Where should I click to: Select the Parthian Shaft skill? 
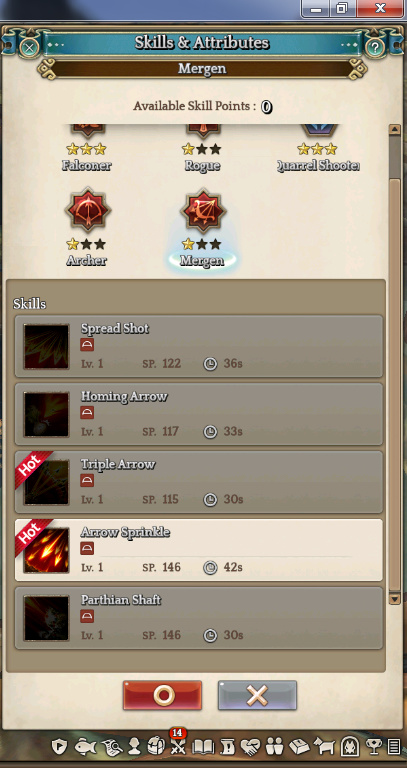pyautogui.click(x=198, y=618)
